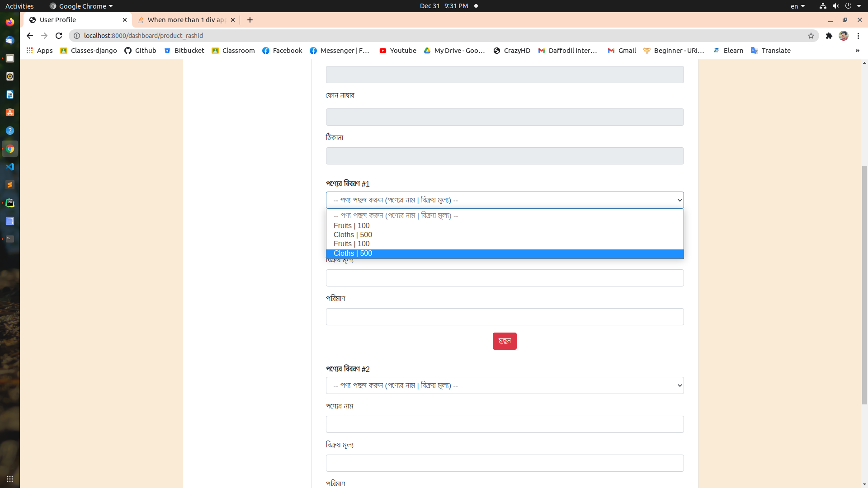Expand product select dropdown #2
This screenshot has width=868, height=488.
click(x=505, y=385)
